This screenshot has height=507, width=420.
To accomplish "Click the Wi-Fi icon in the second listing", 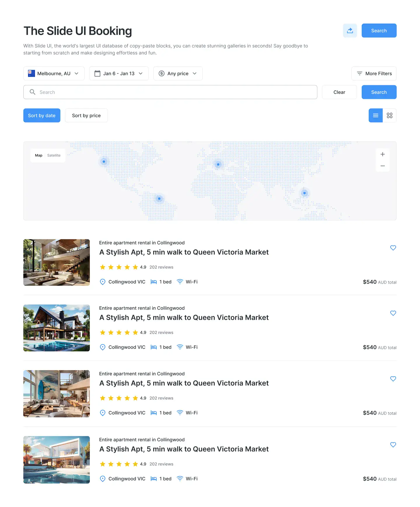I will point(180,347).
